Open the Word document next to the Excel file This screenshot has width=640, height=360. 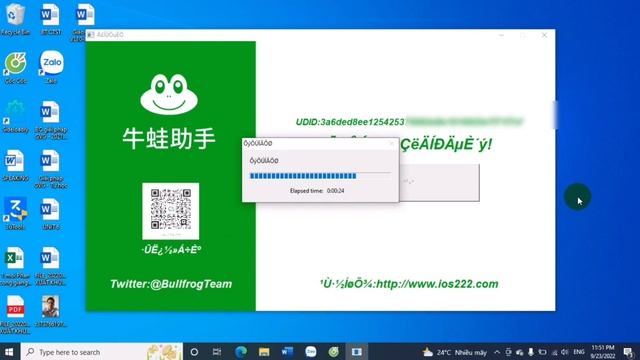[x=51, y=266]
